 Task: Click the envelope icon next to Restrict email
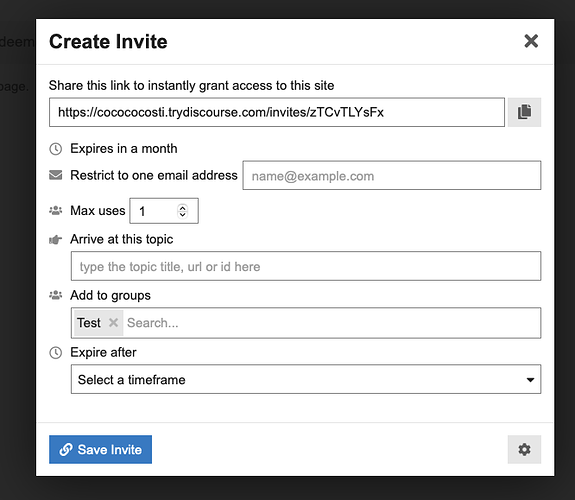click(x=55, y=175)
